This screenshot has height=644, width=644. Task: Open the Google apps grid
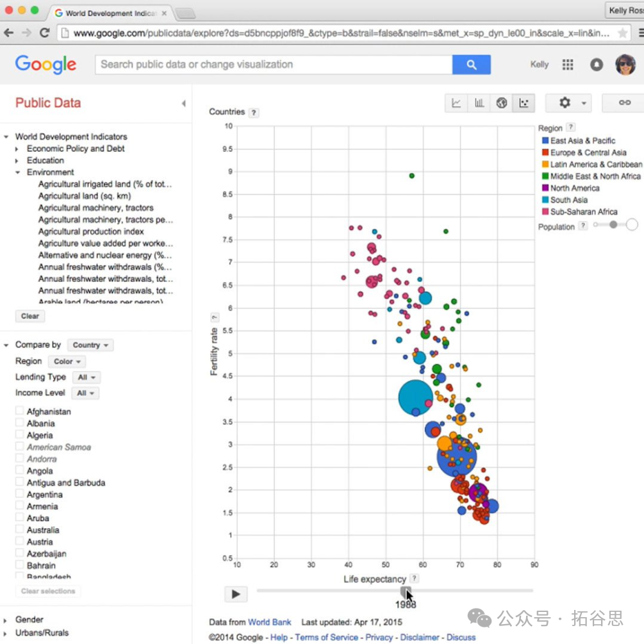[x=568, y=65]
